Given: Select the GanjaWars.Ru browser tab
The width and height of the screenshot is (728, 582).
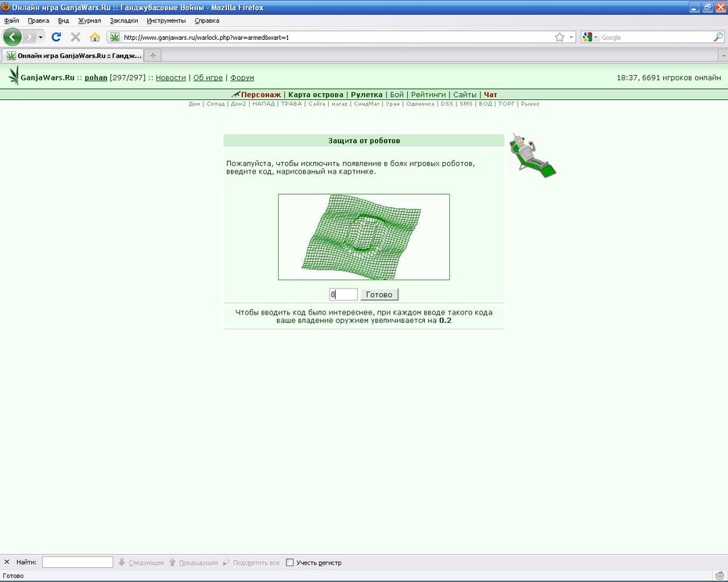Looking at the screenshot, I should pyautogui.click(x=74, y=56).
